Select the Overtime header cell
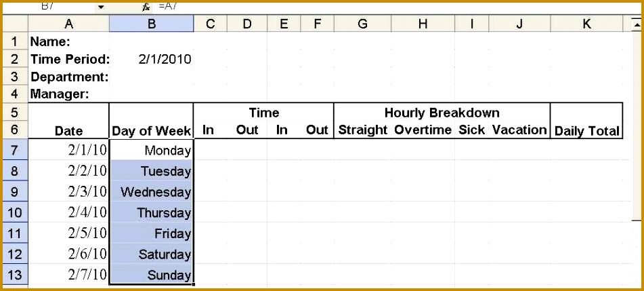Screen dimensions: 644x291 point(423,130)
